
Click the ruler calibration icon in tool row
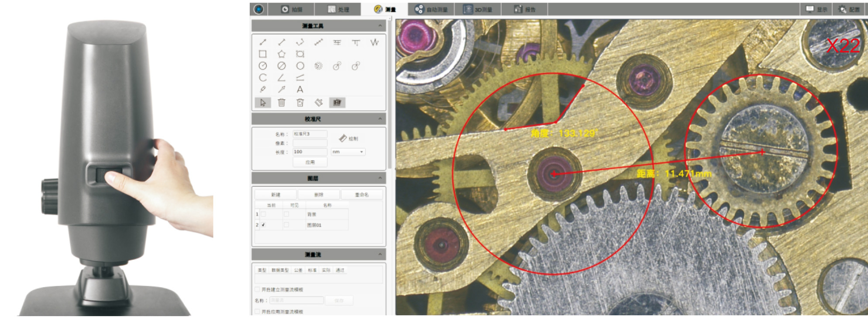point(319,102)
